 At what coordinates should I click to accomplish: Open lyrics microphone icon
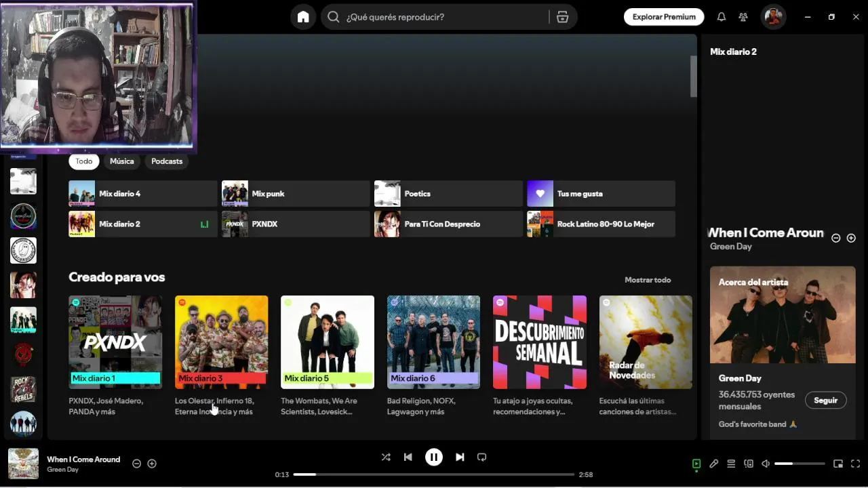point(714,464)
